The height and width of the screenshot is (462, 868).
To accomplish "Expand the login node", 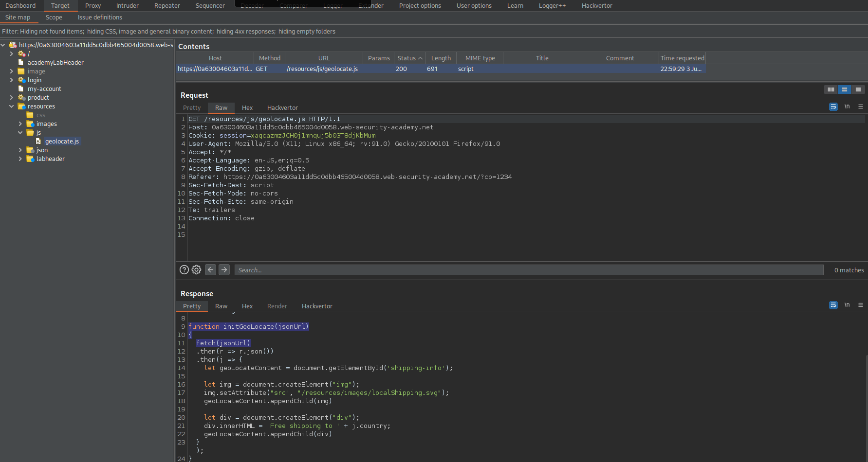I will 12,80.
